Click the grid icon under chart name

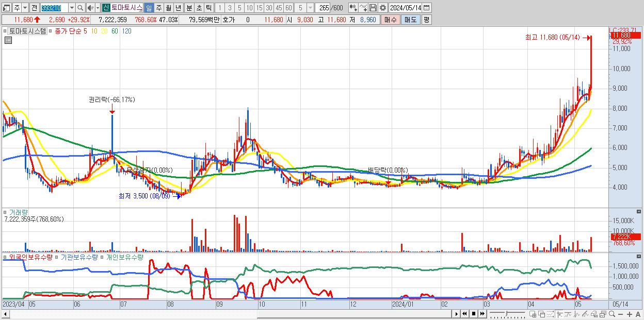8,40
